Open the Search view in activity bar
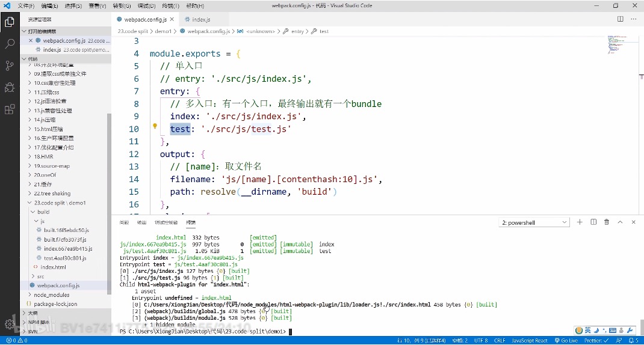 click(x=10, y=43)
